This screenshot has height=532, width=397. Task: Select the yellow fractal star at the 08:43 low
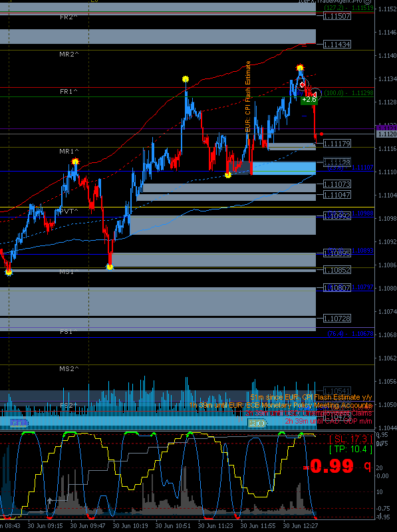9,272
